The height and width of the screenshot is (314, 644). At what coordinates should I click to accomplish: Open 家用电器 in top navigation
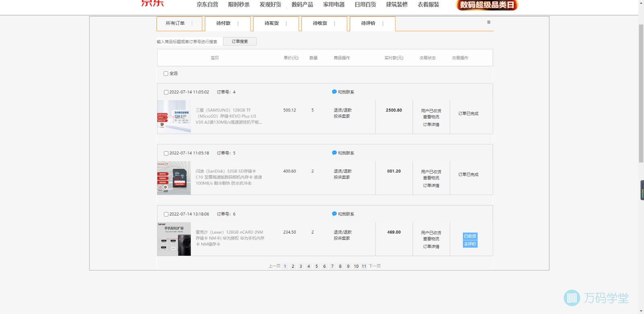[x=334, y=4]
